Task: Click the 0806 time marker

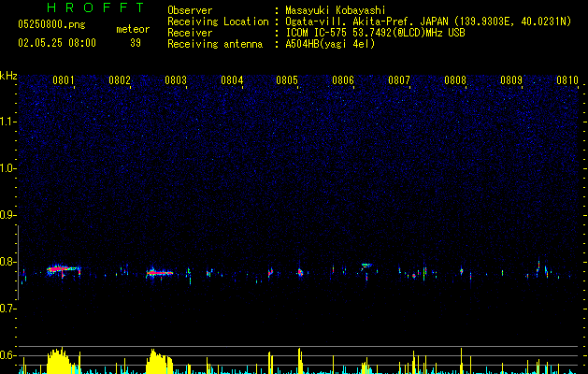Action: tap(343, 80)
